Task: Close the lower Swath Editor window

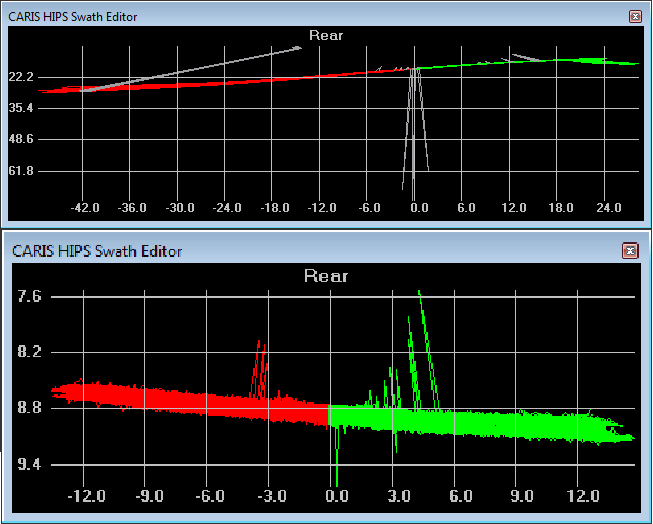Action: coord(630,251)
